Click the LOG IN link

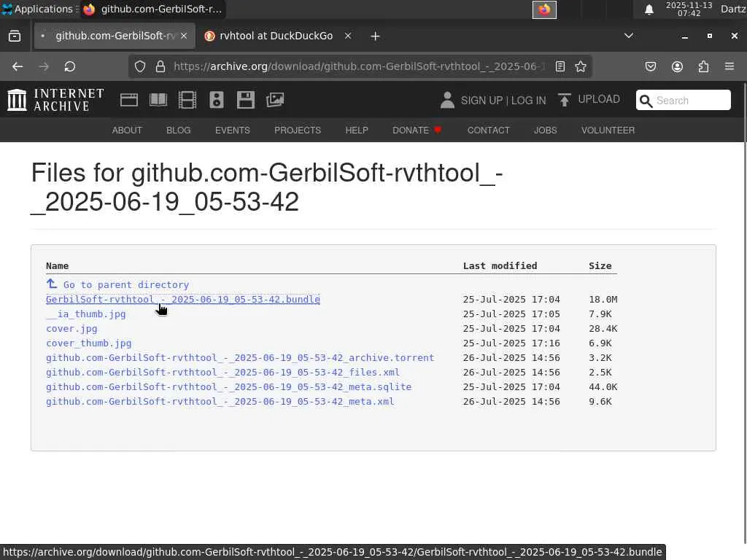coord(529,101)
